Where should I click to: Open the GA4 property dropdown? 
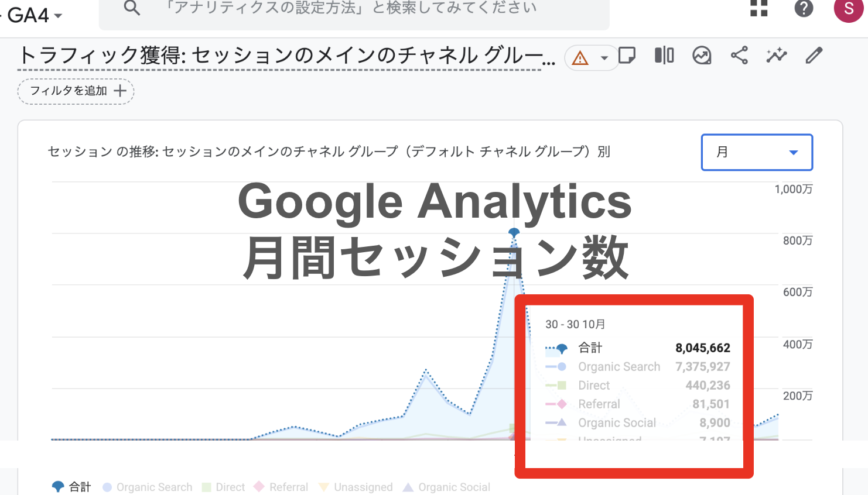[34, 15]
